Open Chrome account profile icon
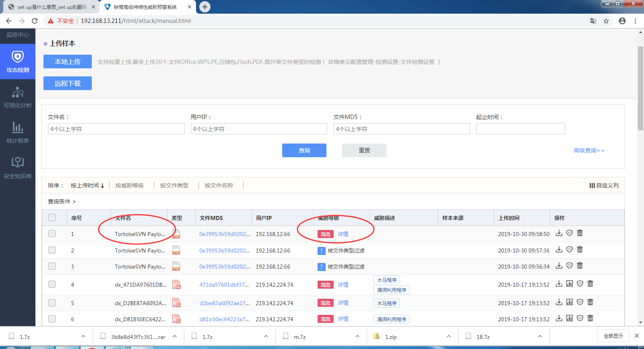The width and height of the screenshot is (644, 349). tap(622, 21)
